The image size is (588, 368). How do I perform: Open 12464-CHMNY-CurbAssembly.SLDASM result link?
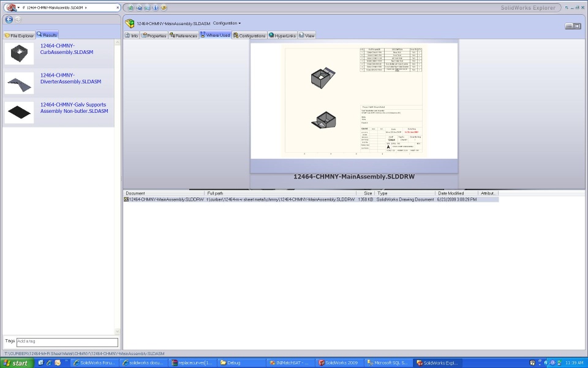coord(67,49)
